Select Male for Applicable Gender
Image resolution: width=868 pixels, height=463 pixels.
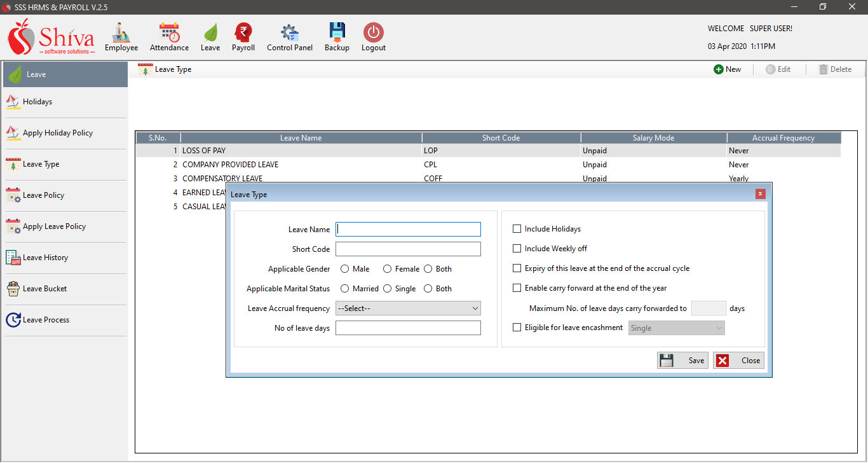pyautogui.click(x=345, y=269)
